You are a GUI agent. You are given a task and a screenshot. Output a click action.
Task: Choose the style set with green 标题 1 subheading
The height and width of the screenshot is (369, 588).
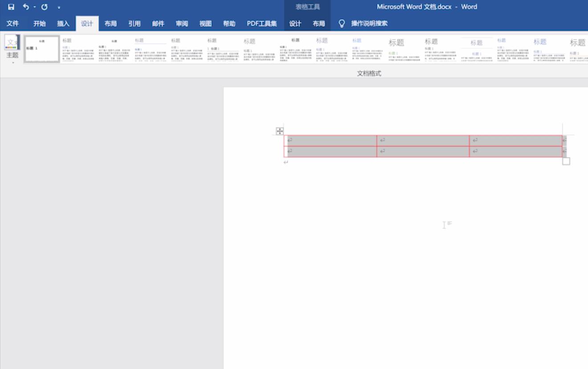[404, 49]
